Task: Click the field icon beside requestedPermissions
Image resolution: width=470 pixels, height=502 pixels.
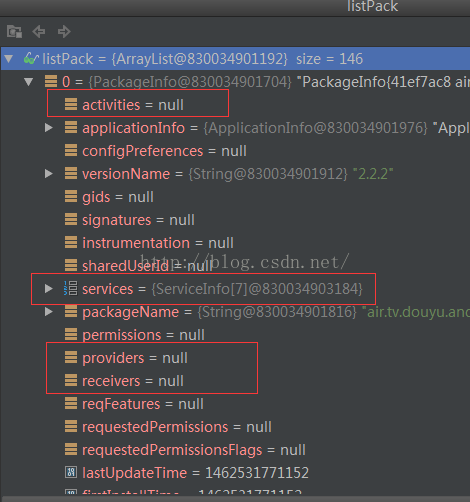Action: click(71, 426)
